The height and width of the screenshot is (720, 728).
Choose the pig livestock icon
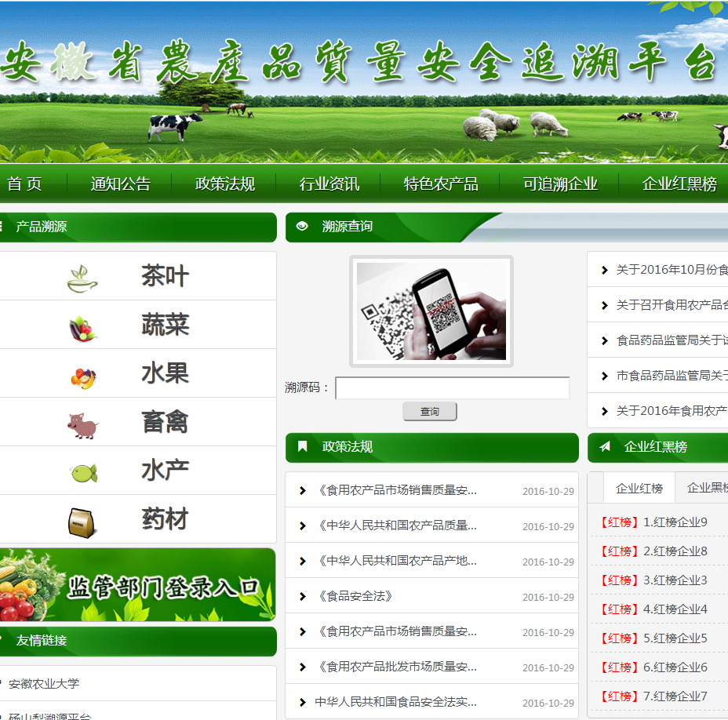pyautogui.click(x=82, y=425)
